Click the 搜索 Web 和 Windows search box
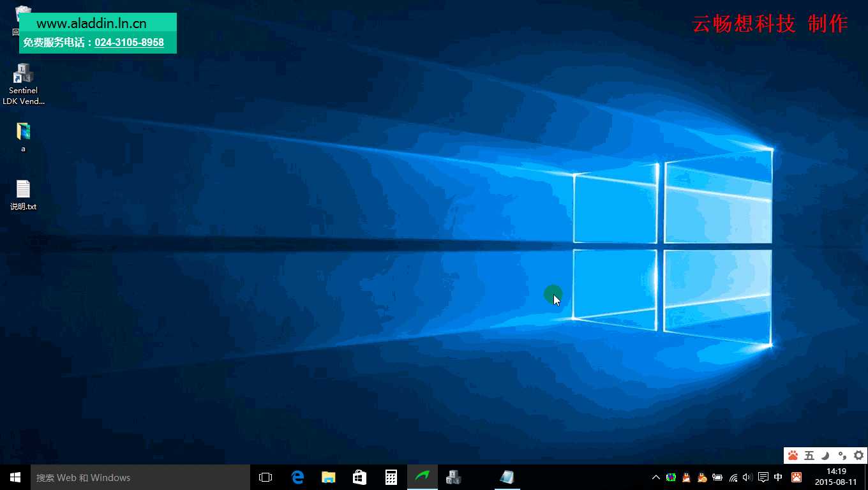The height and width of the screenshot is (490, 868). (140, 477)
